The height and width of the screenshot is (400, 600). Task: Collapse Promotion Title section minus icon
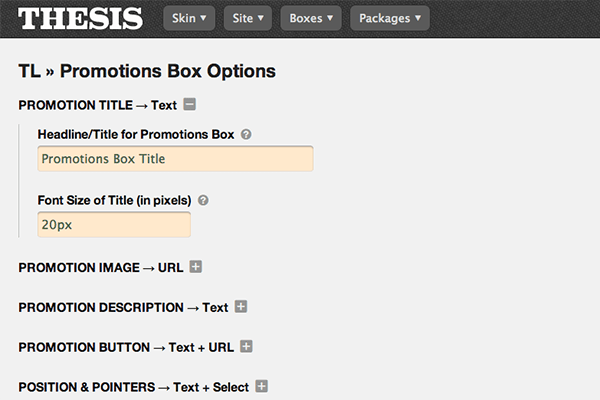coord(190,104)
